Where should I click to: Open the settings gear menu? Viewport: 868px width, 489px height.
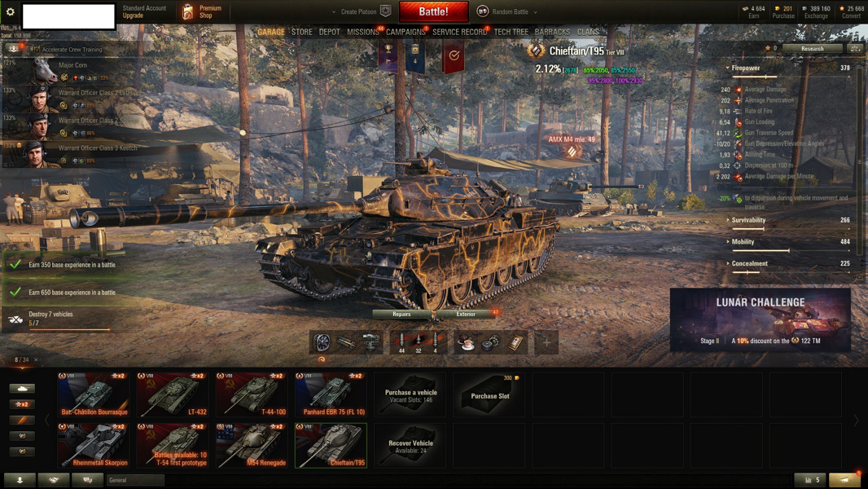(10, 11)
